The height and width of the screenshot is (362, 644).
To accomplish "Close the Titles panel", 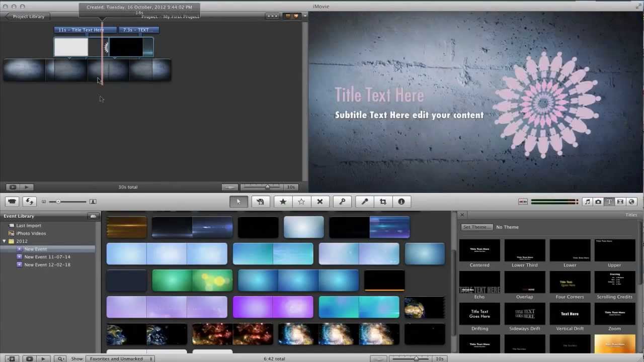I will coord(462,215).
